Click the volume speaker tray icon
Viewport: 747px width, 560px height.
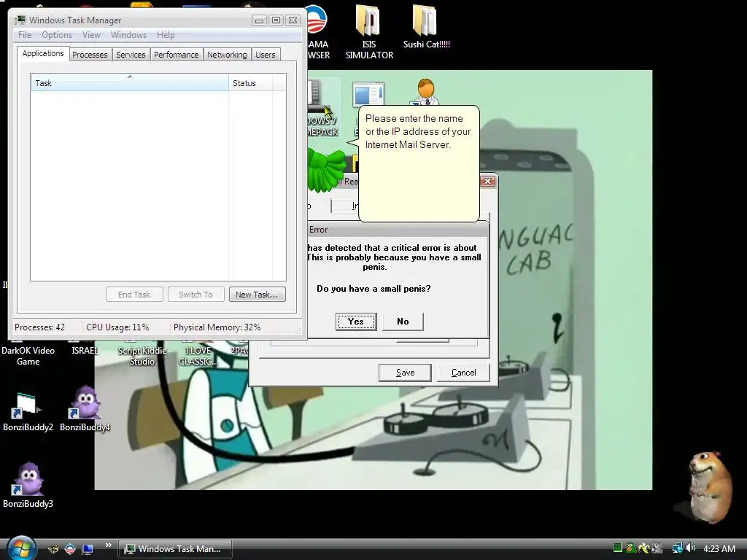(x=690, y=548)
